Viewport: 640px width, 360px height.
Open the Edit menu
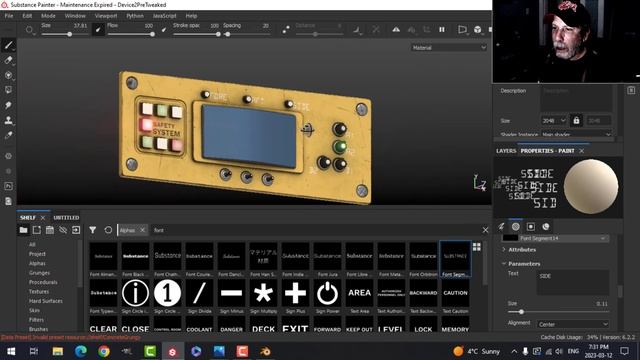coord(27,16)
